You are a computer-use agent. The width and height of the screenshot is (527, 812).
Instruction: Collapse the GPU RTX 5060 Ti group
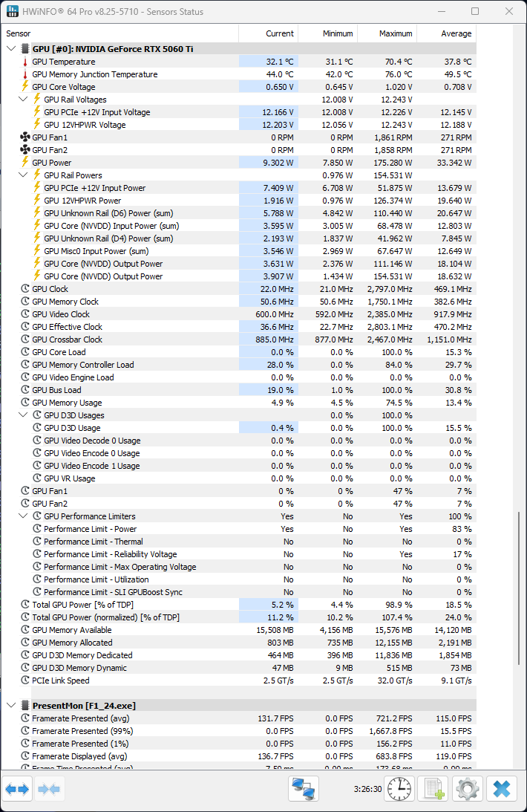point(11,49)
